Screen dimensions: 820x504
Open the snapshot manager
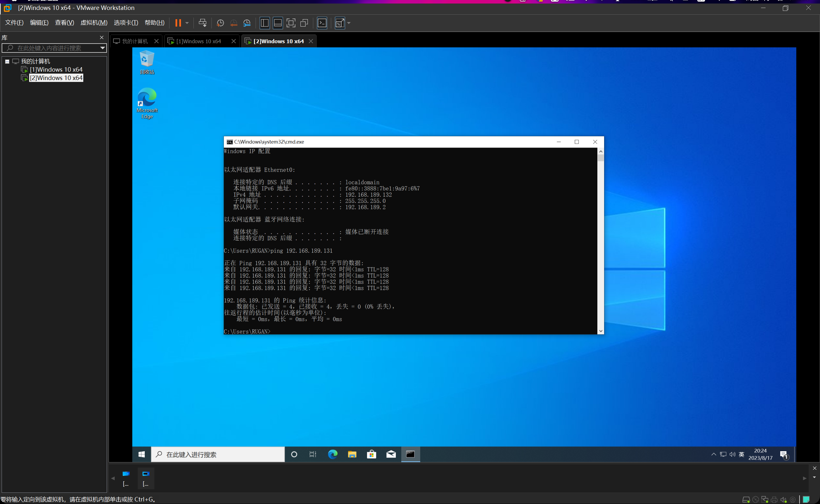tap(247, 23)
